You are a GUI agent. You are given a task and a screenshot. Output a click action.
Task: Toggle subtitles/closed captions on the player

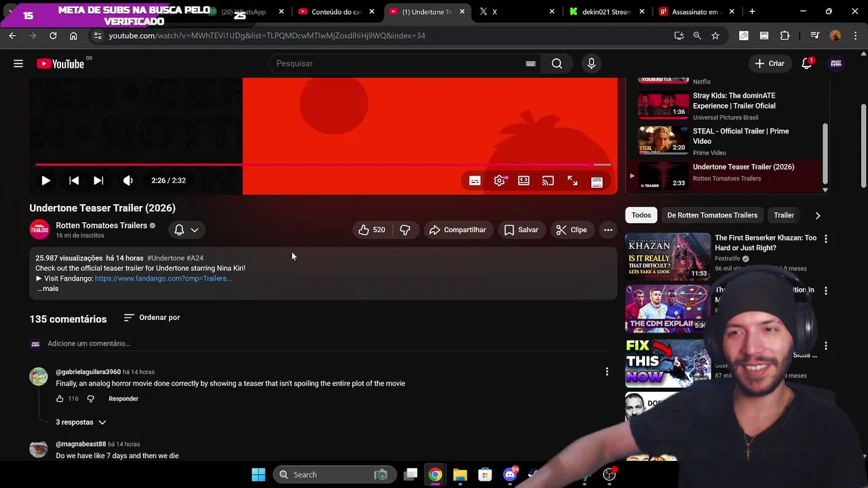[x=475, y=181]
